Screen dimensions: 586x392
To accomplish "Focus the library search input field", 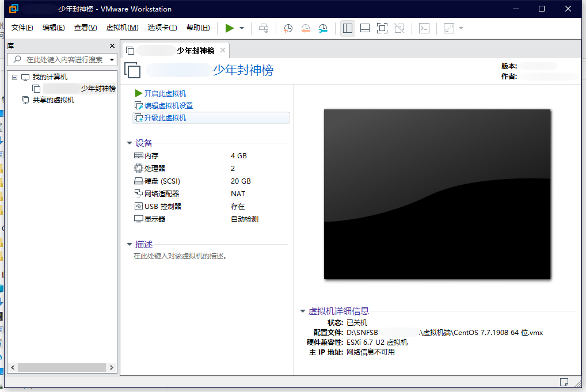I will coord(63,59).
